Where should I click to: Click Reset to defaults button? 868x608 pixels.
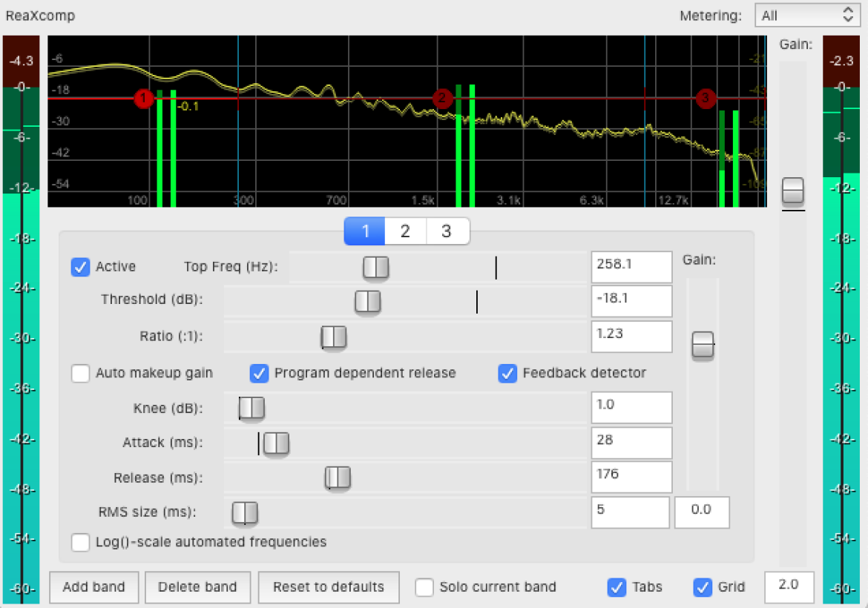[329, 587]
